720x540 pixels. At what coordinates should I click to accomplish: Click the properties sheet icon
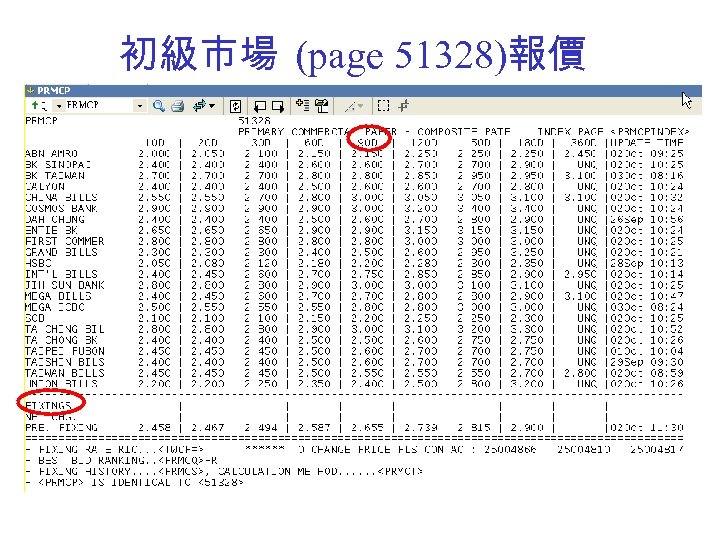(x=322, y=106)
